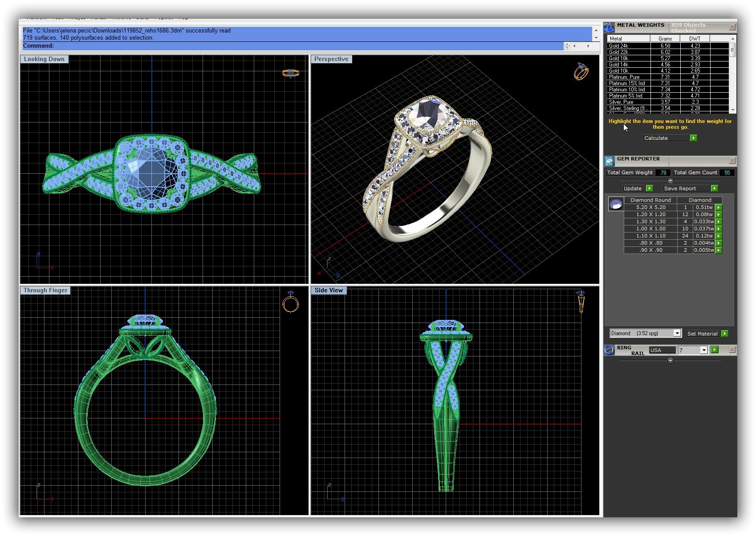Click the ring icon in Through Finger viewport

[290, 303]
